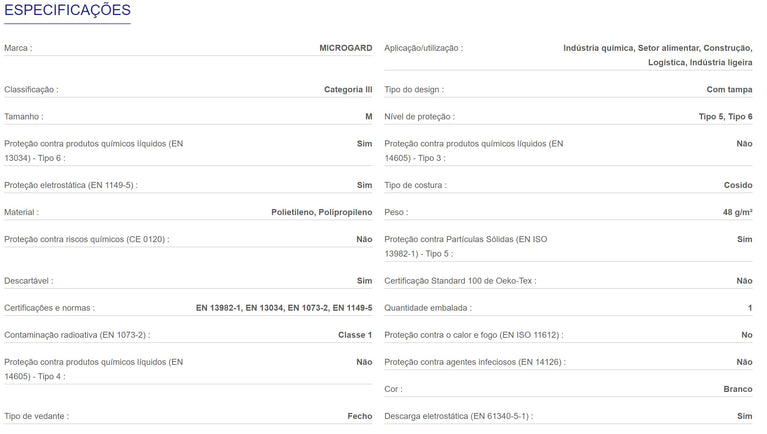Select the Categoria III classification value
The width and height of the screenshot is (767, 434).
(348, 89)
